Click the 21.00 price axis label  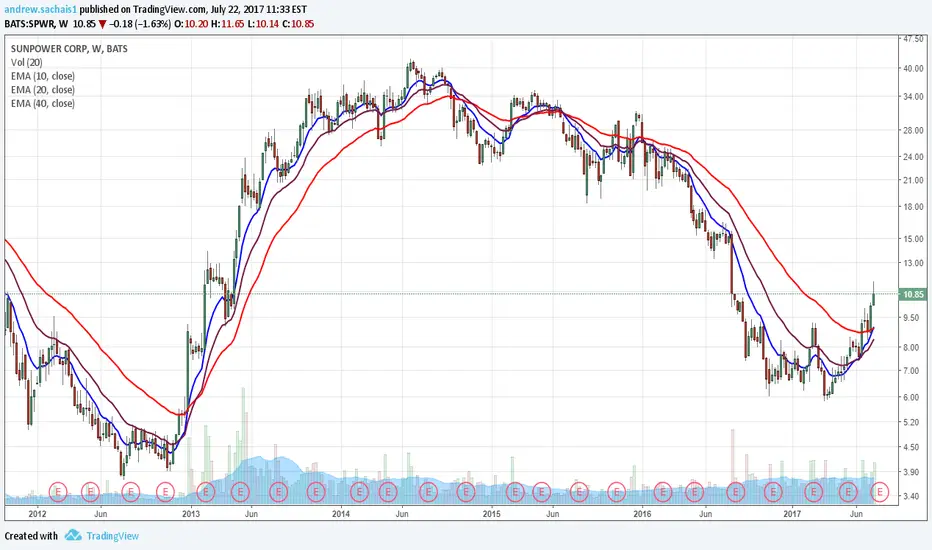(x=913, y=180)
